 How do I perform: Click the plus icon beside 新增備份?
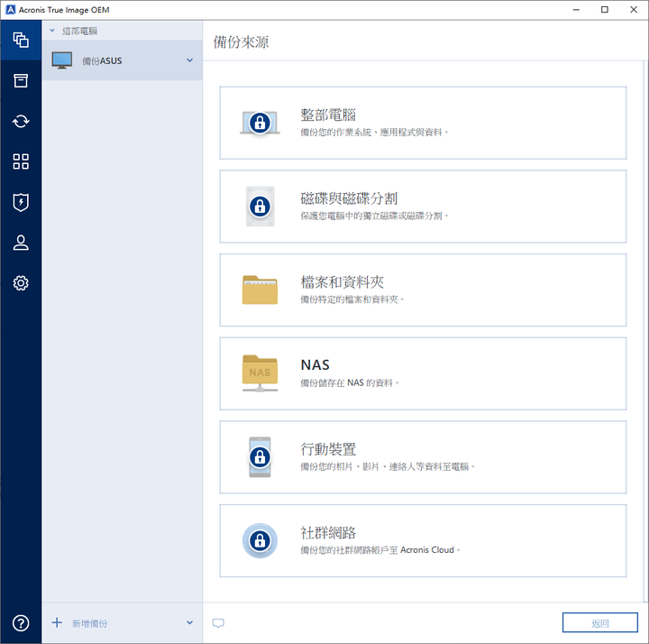point(57,622)
